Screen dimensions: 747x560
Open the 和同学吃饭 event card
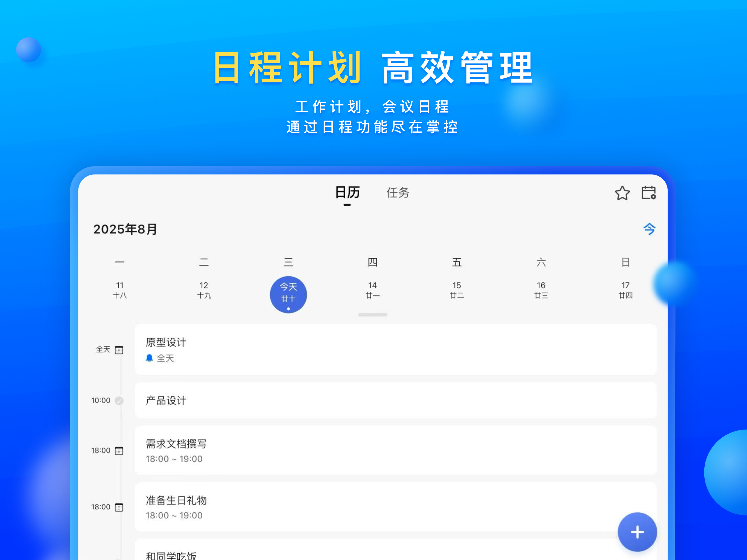click(x=396, y=550)
